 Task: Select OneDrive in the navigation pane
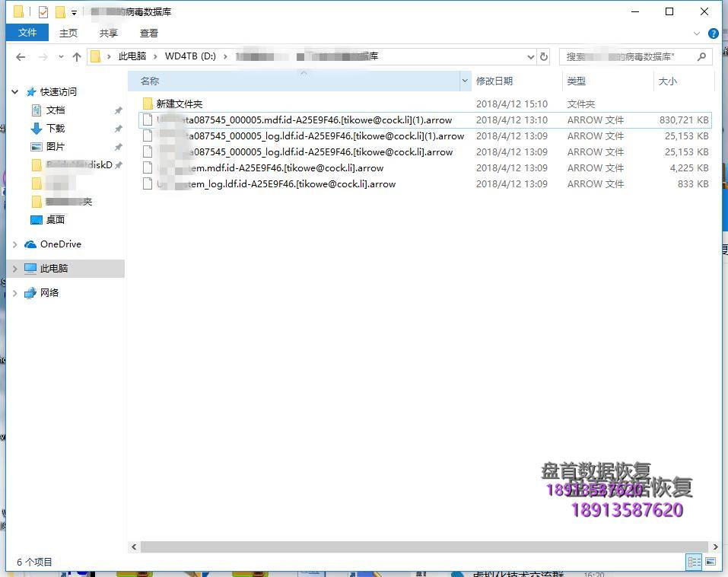click(x=60, y=244)
